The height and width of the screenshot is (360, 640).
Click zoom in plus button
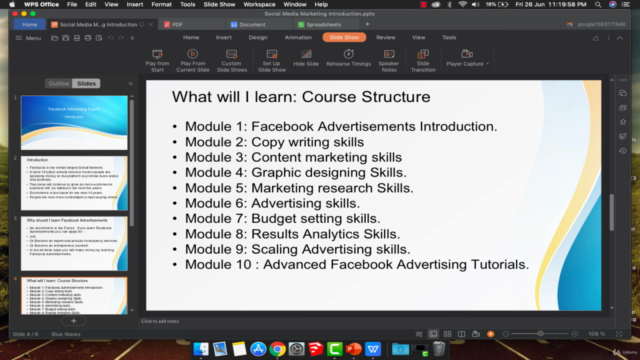coord(575,334)
